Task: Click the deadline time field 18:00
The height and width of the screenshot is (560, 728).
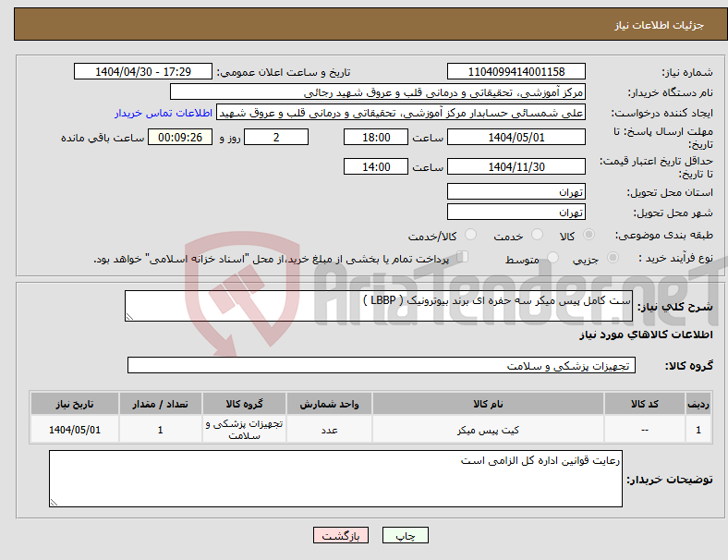Action: (x=376, y=138)
